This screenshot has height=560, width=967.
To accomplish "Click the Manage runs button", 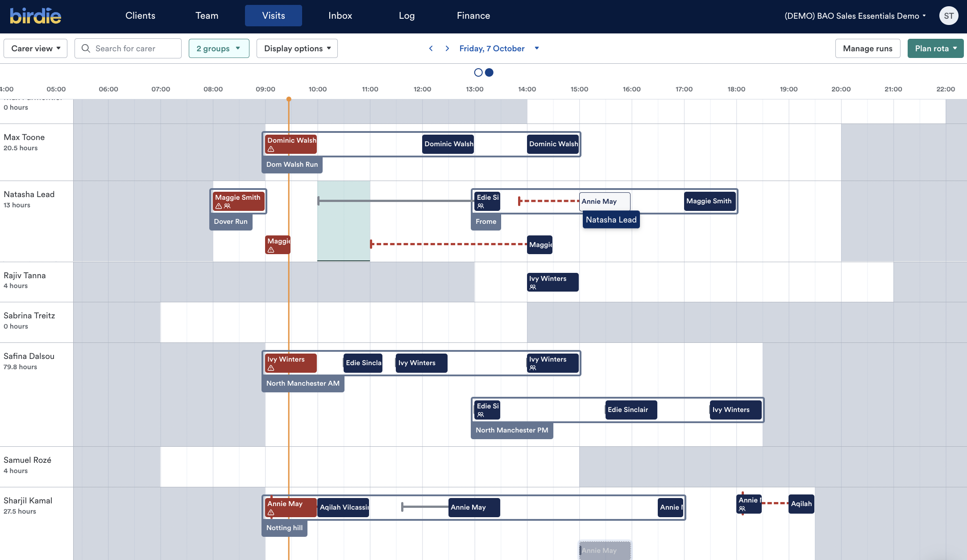I will [867, 48].
